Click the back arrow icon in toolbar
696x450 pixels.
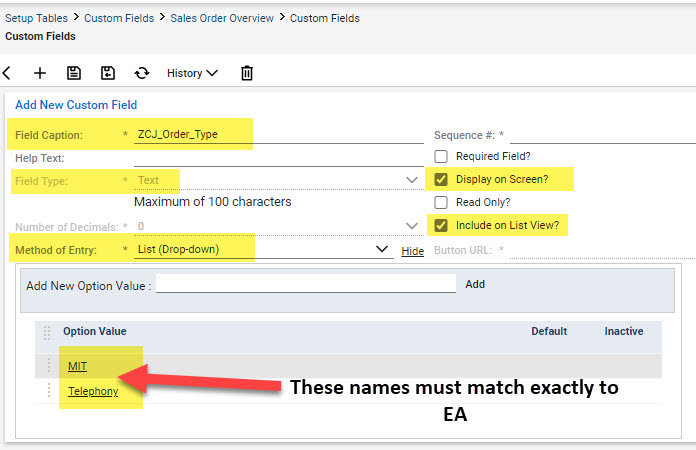point(7,73)
